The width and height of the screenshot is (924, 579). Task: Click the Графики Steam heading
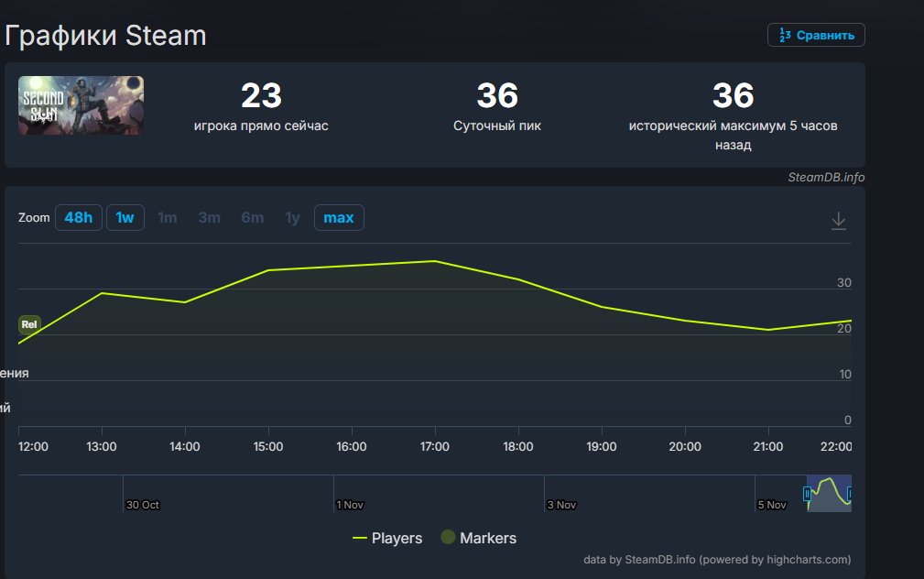(x=105, y=36)
